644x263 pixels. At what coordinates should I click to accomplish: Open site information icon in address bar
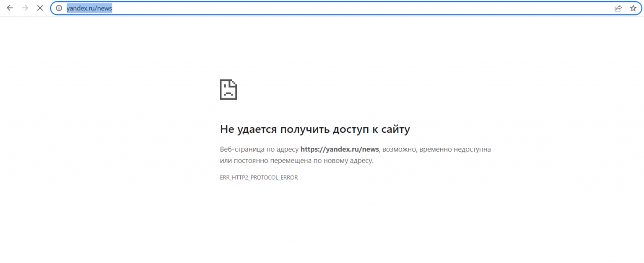tap(59, 8)
